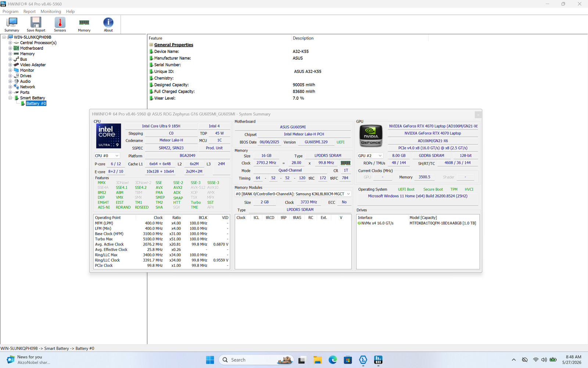Collapse the WIN-5LUNKQPH09B root node
This screenshot has height=368, width=588.
click(4, 37)
